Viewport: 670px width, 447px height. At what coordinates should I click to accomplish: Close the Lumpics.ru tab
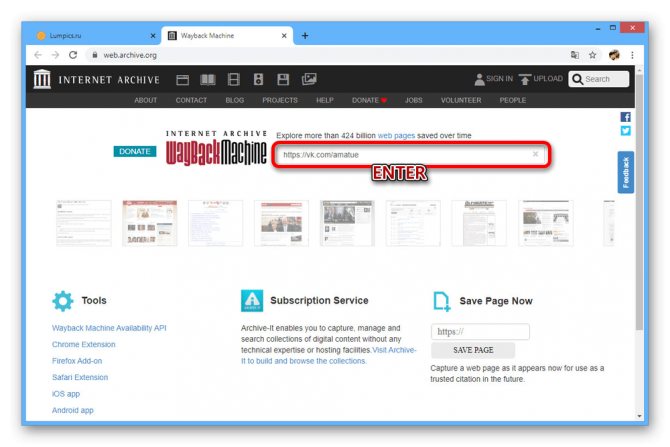coord(153,36)
